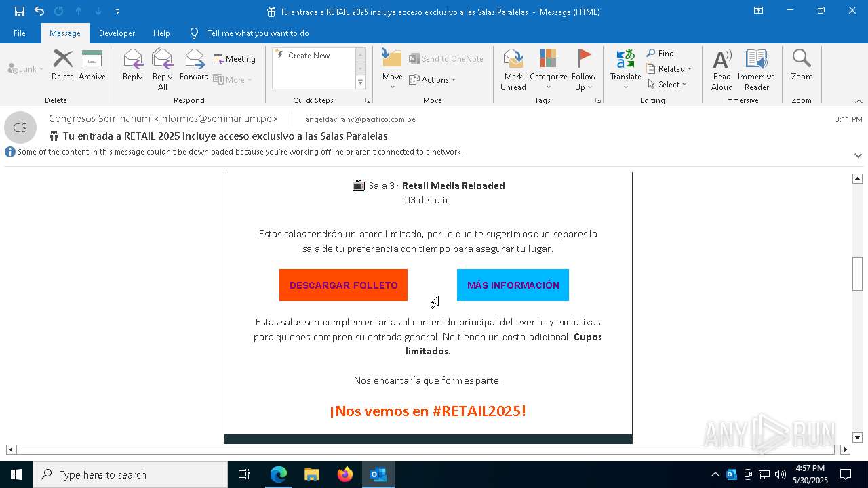Click the horizontal scrollbar left arrow
868x488 pixels.
[x=11, y=449]
